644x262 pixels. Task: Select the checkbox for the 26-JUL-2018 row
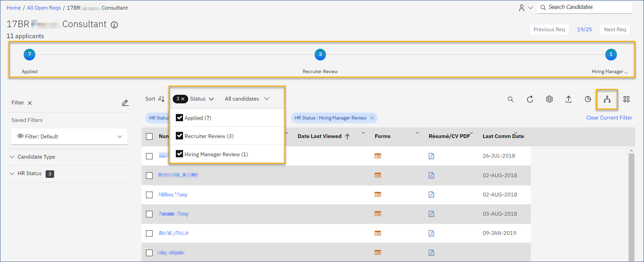(149, 156)
